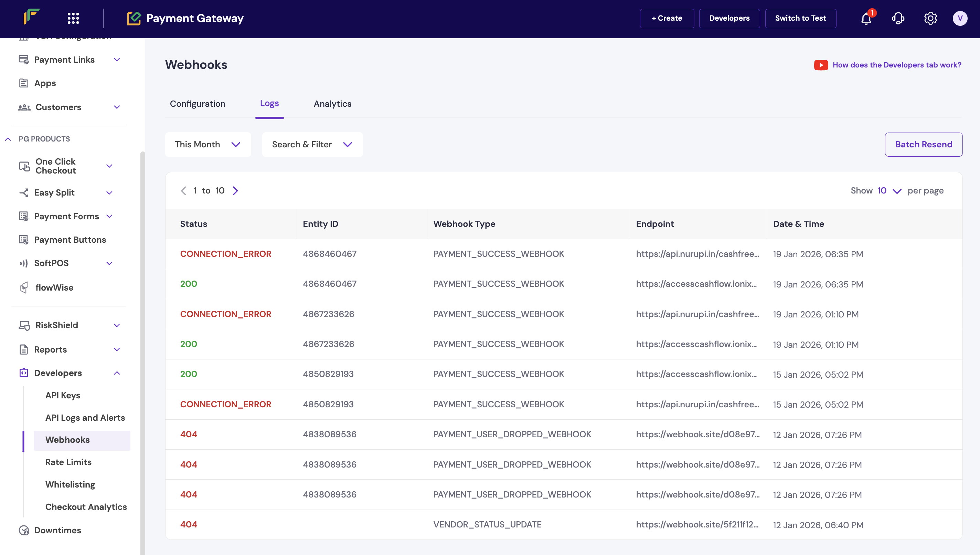Open the This Month date dropdown
The image size is (980, 555).
(x=207, y=145)
